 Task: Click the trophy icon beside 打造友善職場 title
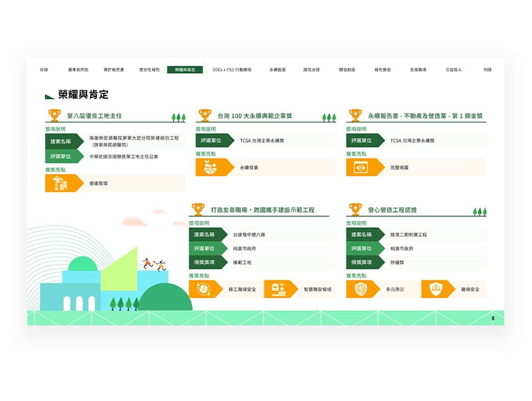tap(198, 209)
